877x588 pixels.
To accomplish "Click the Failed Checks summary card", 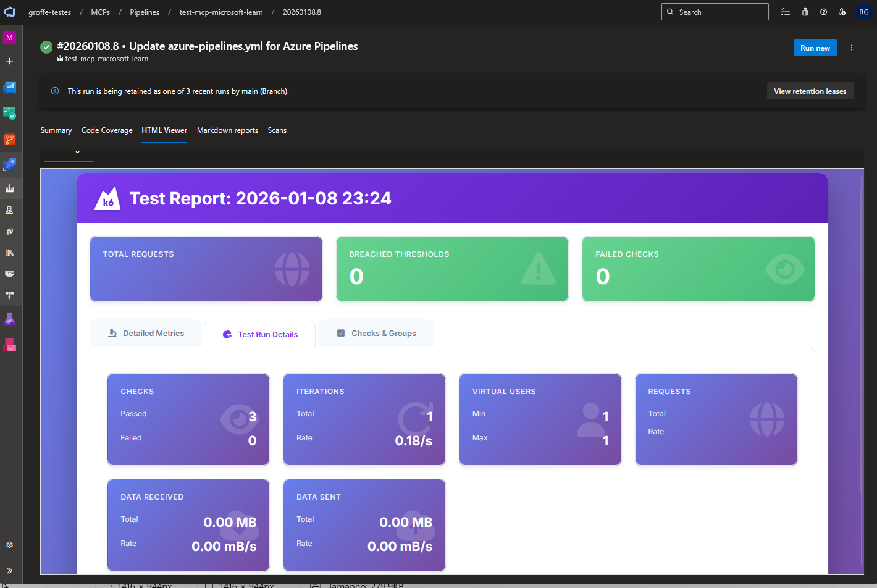I will 699,269.
